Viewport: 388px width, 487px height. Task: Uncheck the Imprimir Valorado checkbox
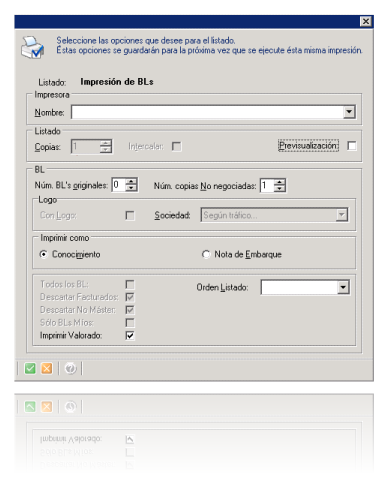130,335
